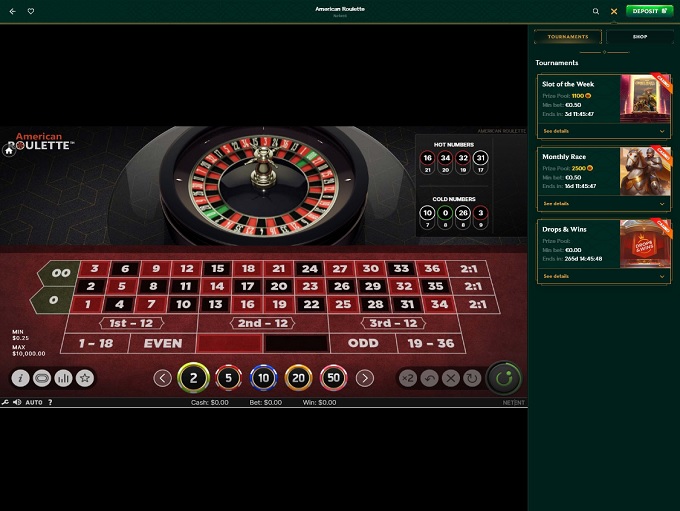This screenshot has width=680, height=511.
Task: Undo the last bet
Action: coord(429,378)
